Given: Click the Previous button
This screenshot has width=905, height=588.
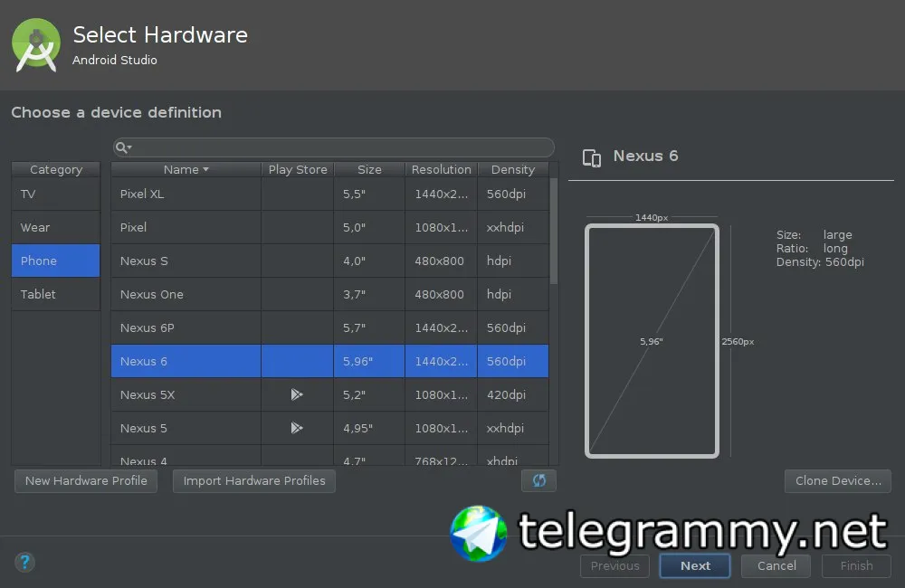Looking at the screenshot, I should [x=614, y=566].
